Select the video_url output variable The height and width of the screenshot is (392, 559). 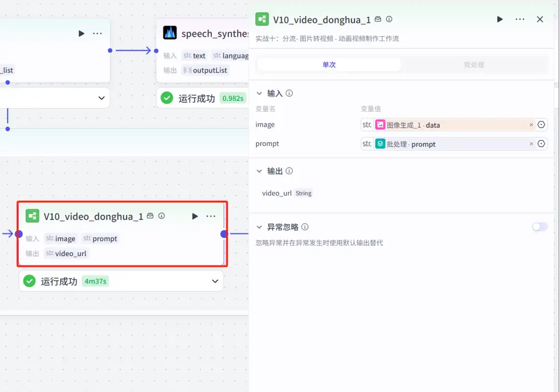coord(276,193)
